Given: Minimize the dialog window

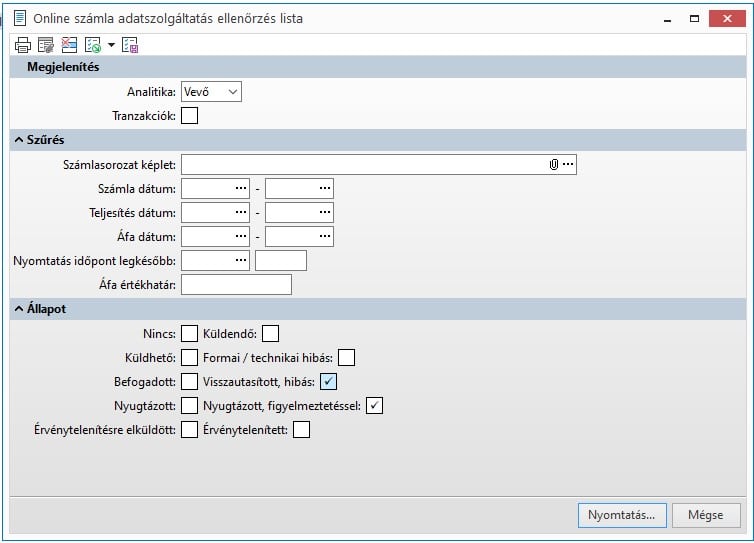Looking at the screenshot, I should pos(667,19).
